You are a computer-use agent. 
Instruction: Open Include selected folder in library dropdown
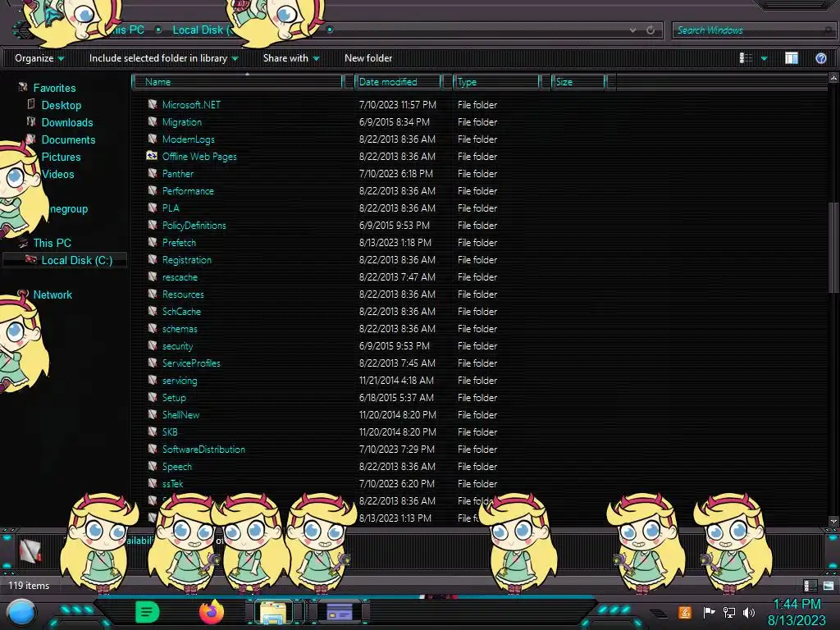coord(163,58)
